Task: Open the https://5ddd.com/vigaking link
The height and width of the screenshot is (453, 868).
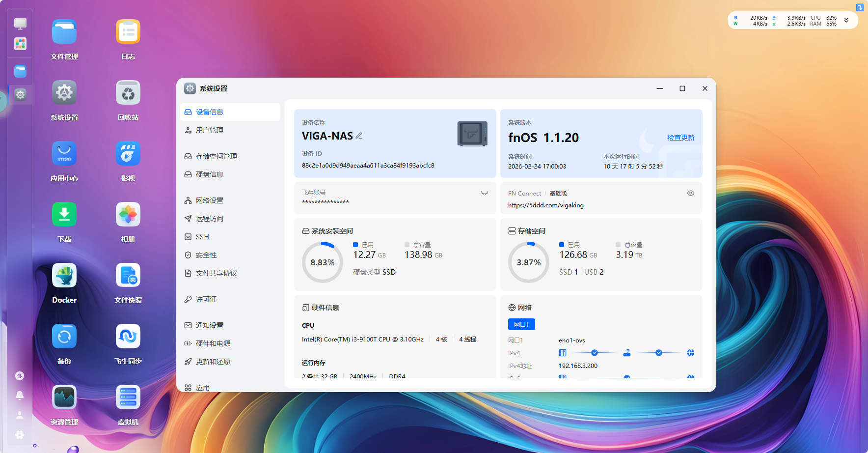Action: point(546,205)
